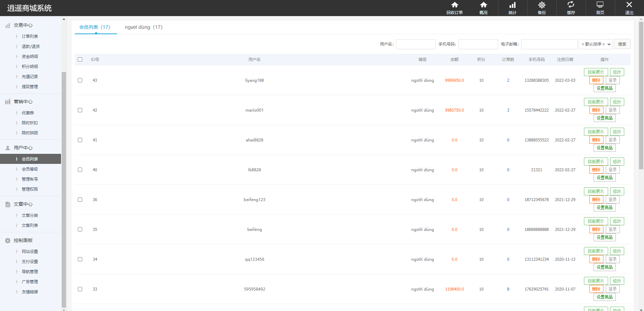Click the 缓存 cache refresh icon

571,5
